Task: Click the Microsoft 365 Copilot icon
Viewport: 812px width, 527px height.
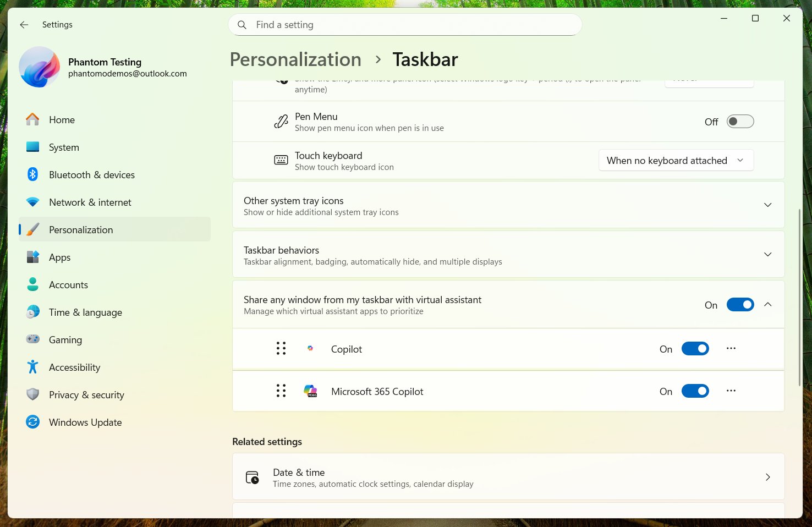Action: (311, 391)
